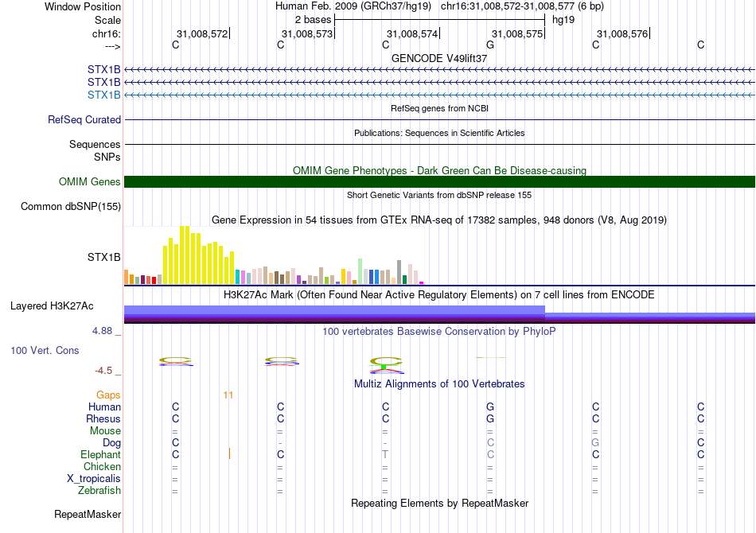This screenshot has height=533, width=756.
Task: Click the tall gray GTEx expression bar
Action: coord(399,272)
